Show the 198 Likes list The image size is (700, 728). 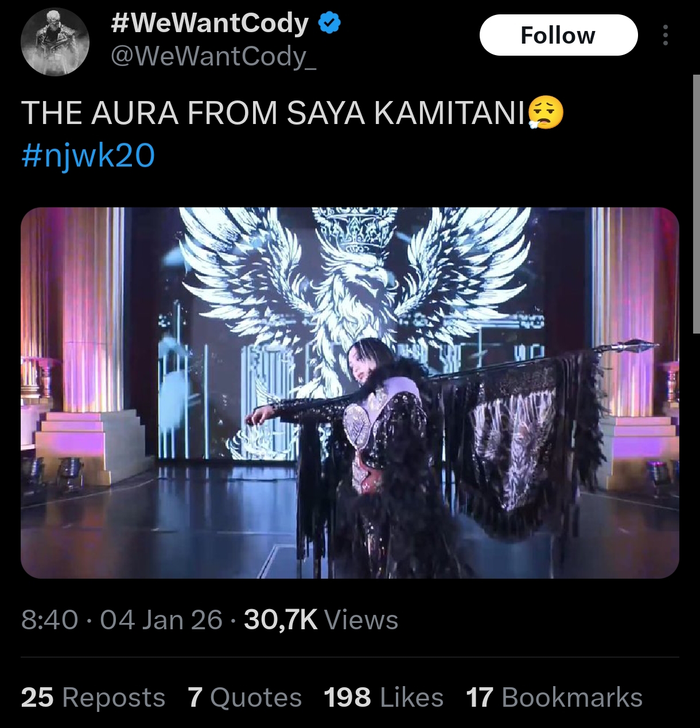coord(383,698)
